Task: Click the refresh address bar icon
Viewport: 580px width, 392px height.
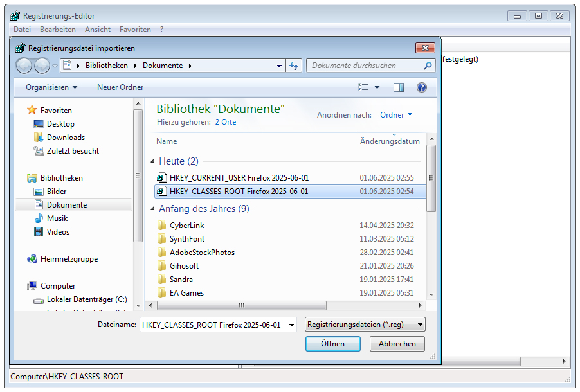Action: [x=295, y=66]
